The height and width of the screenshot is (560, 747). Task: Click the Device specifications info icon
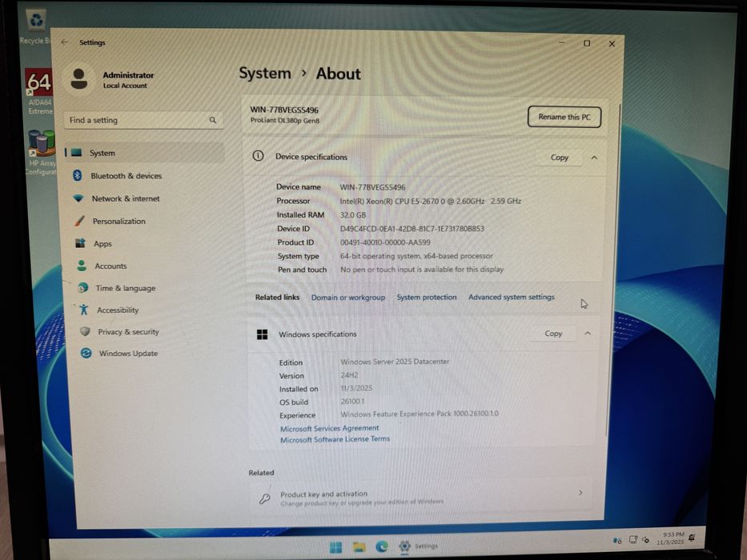tap(258, 156)
